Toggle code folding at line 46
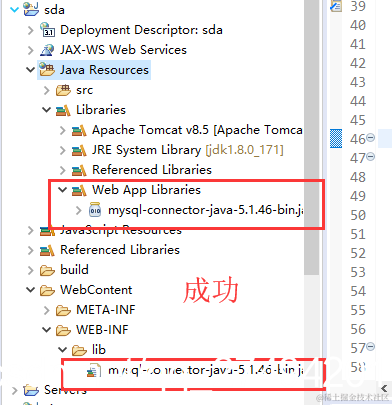This screenshot has height=405, width=392. pos(371,138)
